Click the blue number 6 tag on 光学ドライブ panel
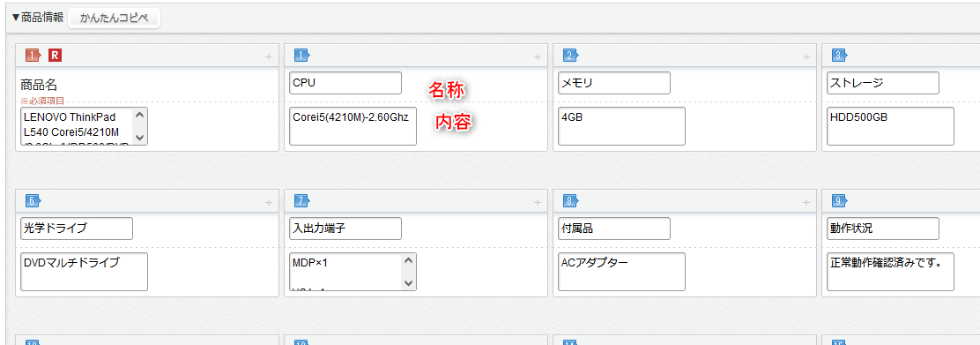 [x=33, y=201]
